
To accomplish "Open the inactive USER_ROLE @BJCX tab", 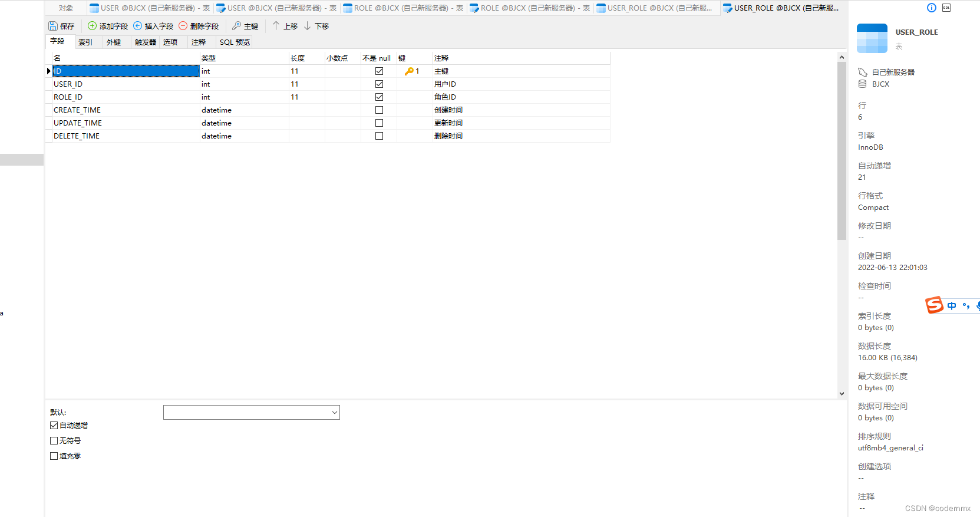I will pos(656,8).
